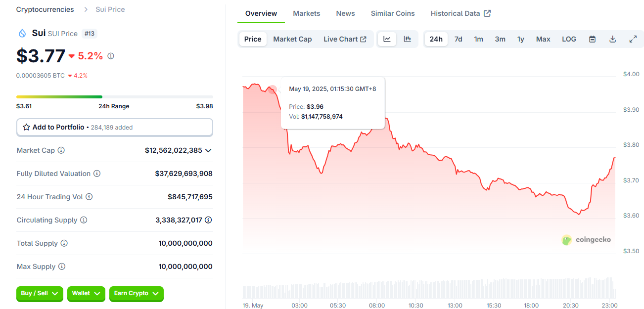Click the $12,562,022,385 market cap value
644x309 pixels.
174,150
